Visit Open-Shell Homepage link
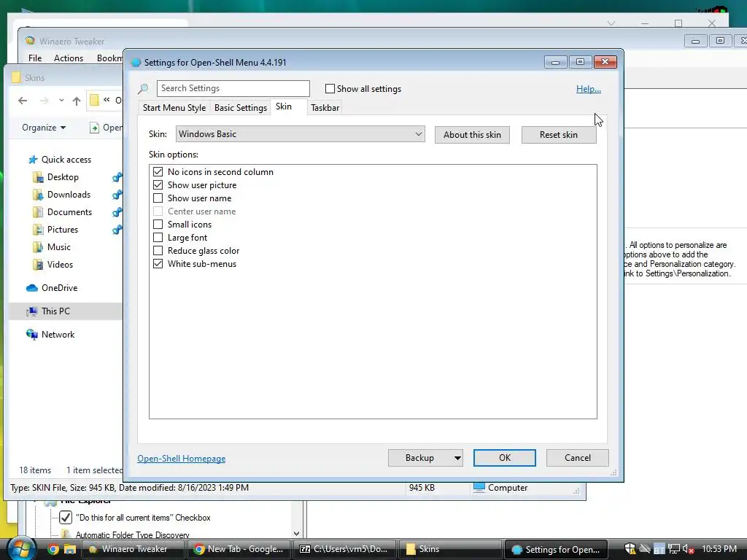This screenshot has width=747, height=560. pyautogui.click(x=181, y=459)
